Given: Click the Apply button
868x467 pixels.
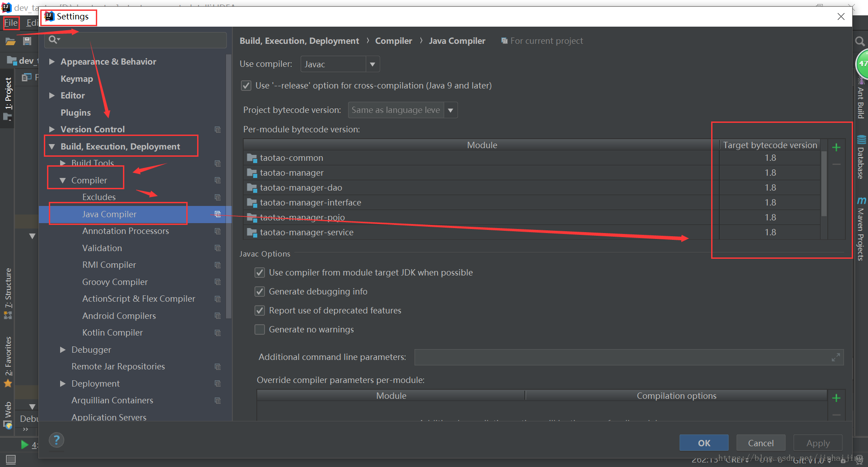Looking at the screenshot, I should pos(818,443).
